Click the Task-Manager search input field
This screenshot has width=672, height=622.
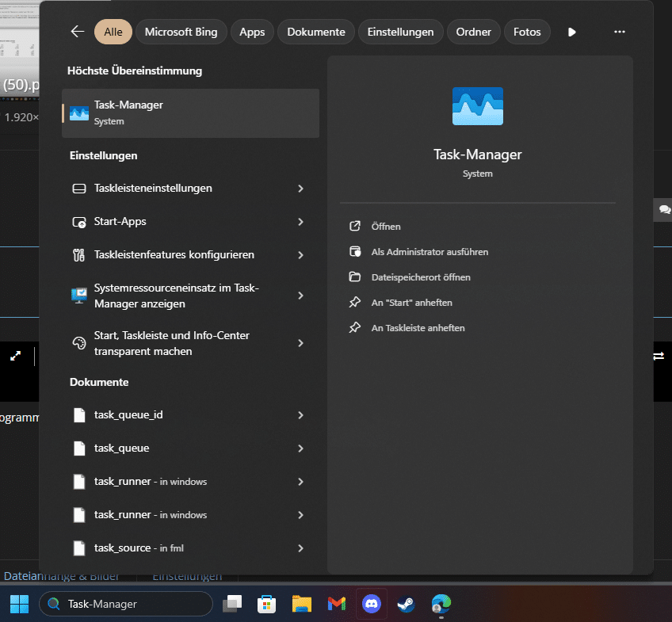coord(126,604)
